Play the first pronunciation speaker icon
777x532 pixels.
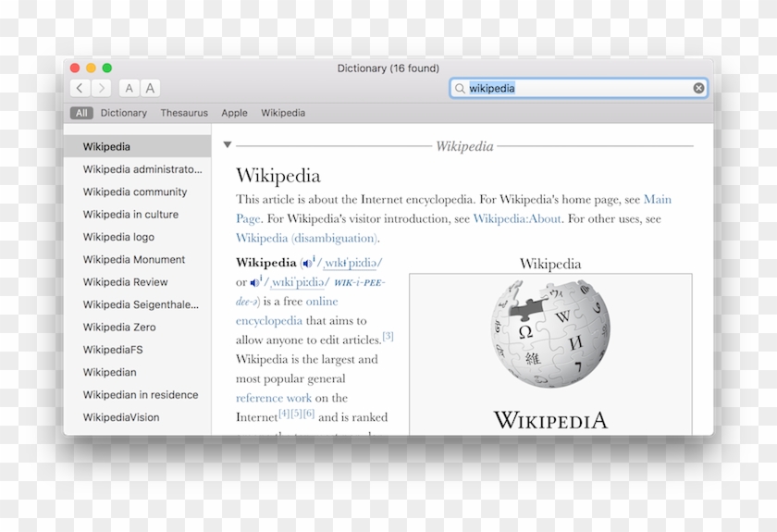(307, 264)
